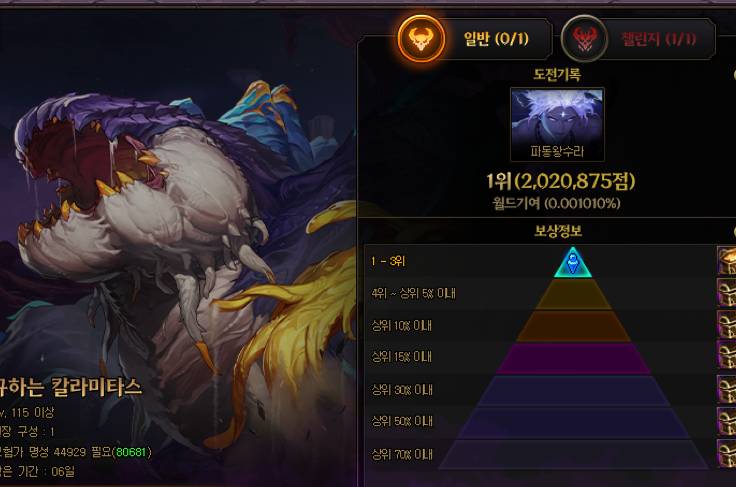Open the 상위 15% reward chest
Screen dimensions: 736x487
point(727,355)
